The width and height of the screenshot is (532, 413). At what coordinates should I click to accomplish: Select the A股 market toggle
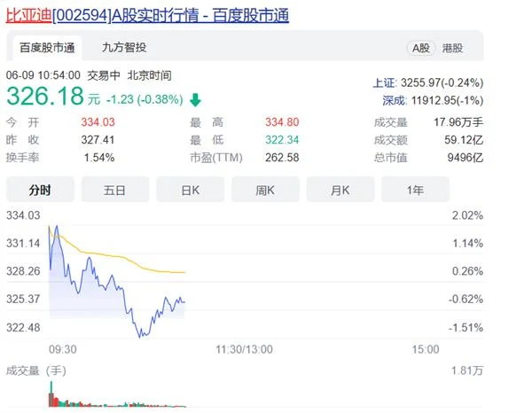(x=420, y=48)
